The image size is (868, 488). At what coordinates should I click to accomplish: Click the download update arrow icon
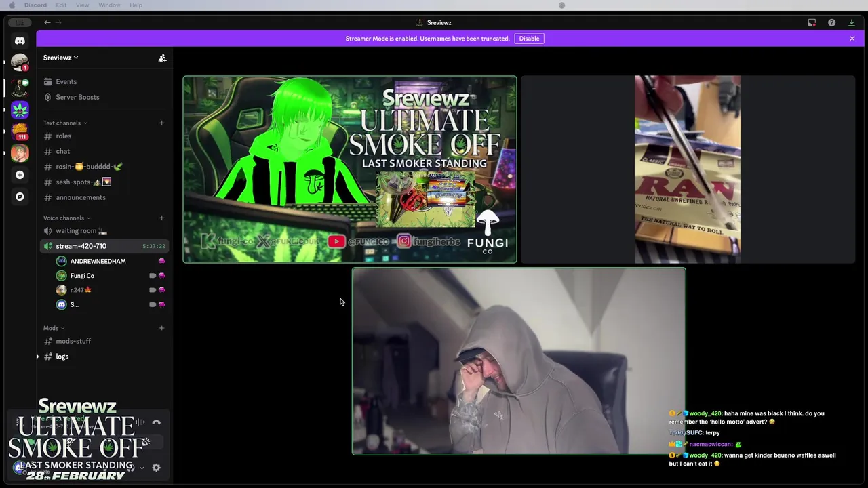852,22
